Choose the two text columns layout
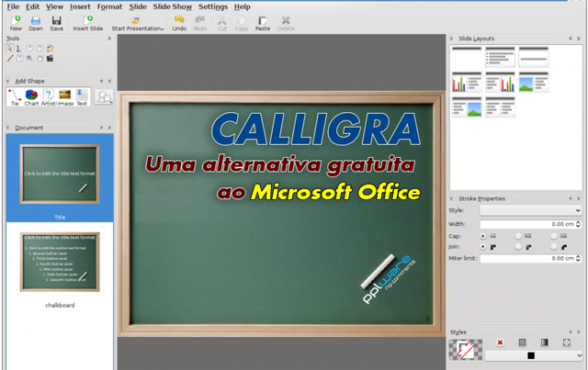 point(500,107)
